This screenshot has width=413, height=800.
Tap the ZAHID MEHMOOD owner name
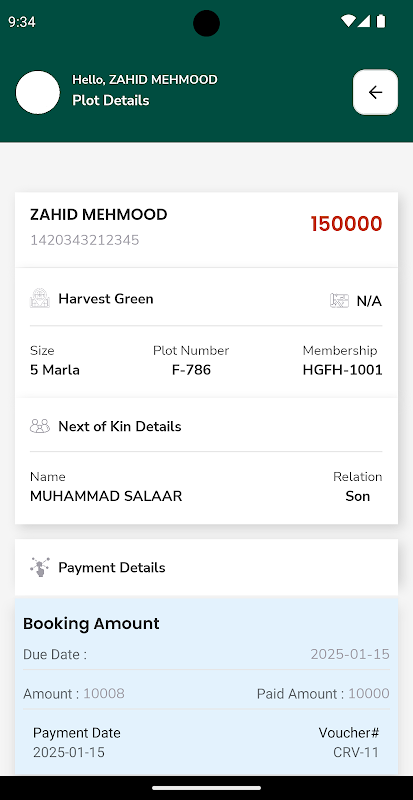tap(99, 215)
